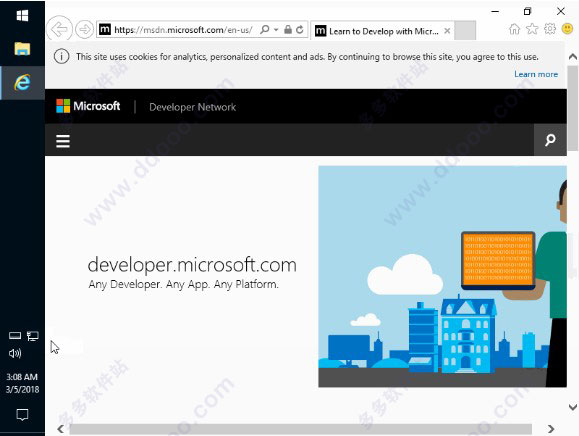Go back to the previous page
579x436 pixels.
point(59,29)
